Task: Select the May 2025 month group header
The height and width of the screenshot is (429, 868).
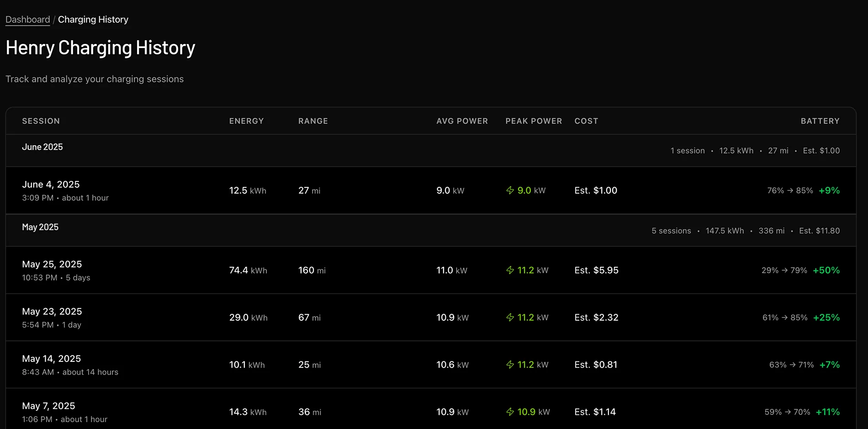Action: pos(431,230)
